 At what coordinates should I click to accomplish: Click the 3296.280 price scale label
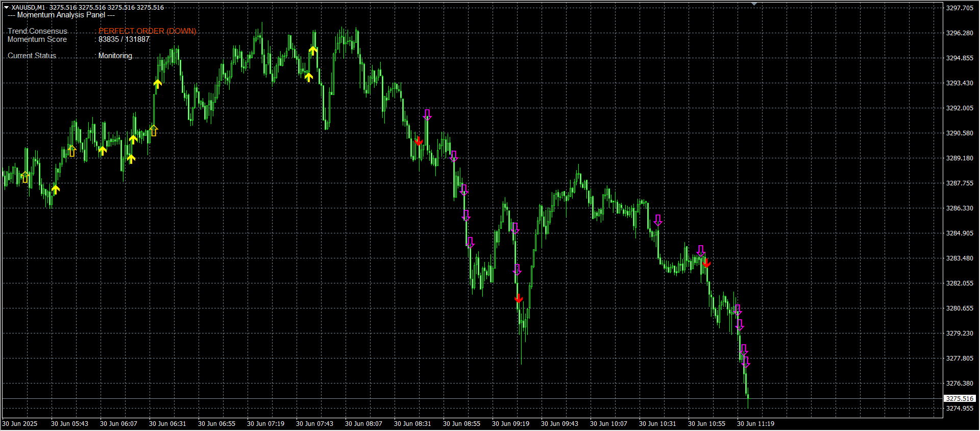click(x=960, y=33)
